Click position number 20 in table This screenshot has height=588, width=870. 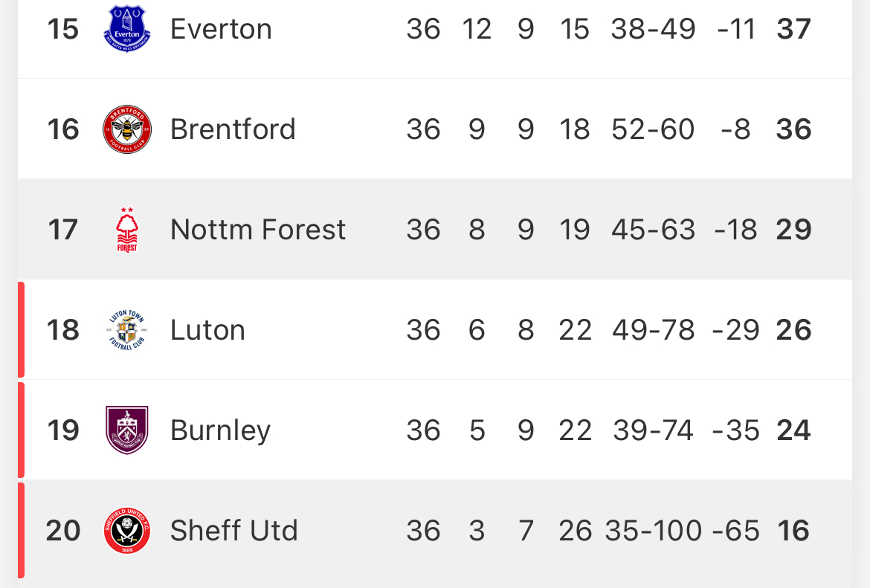[63, 530]
